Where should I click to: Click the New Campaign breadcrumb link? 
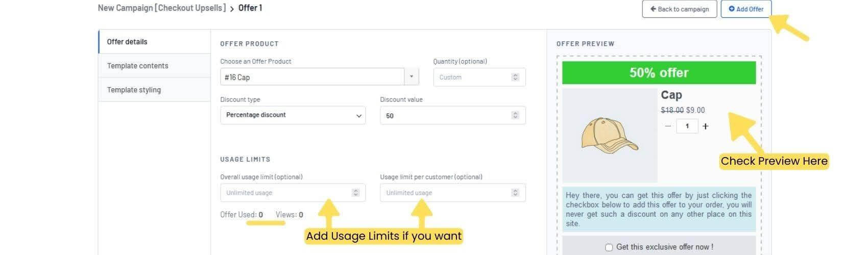(162, 8)
